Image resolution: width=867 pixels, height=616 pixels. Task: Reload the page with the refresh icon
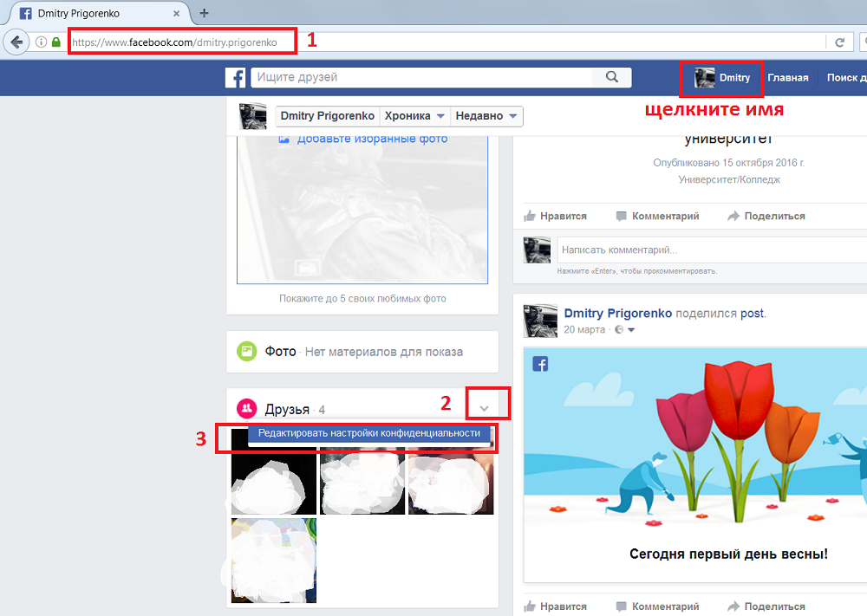pos(839,42)
